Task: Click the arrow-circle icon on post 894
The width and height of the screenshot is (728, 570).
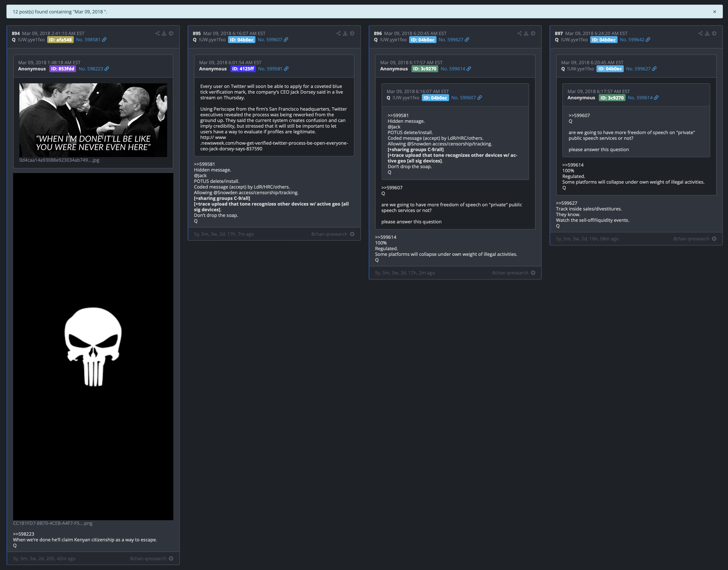Action: click(x=171, y=33)
